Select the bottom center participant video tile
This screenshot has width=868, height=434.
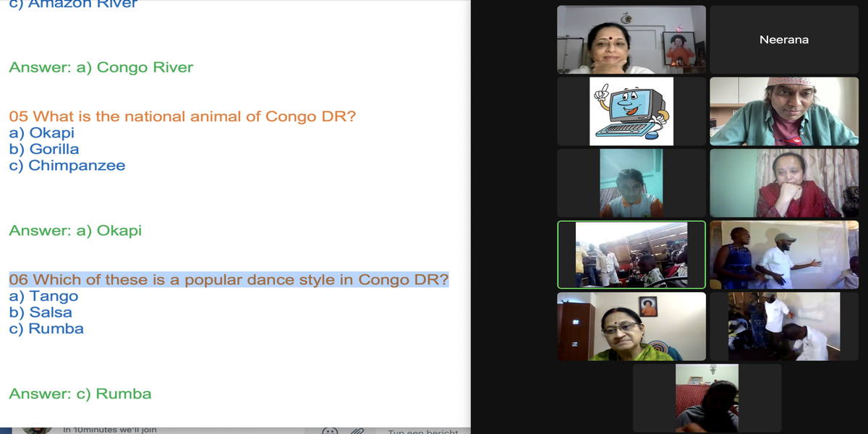tap(707, 398)
